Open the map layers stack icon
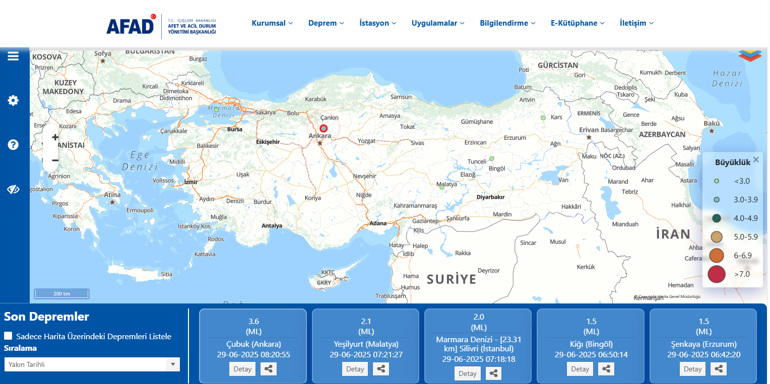Image resolution: width=770 pixels, height=384 pixels. tap(749, 55)
